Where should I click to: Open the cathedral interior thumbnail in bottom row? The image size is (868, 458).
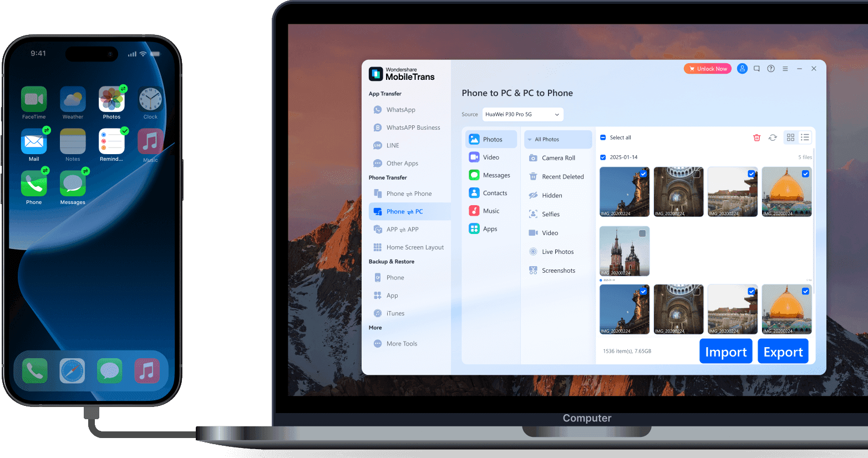tap(678, 309)
